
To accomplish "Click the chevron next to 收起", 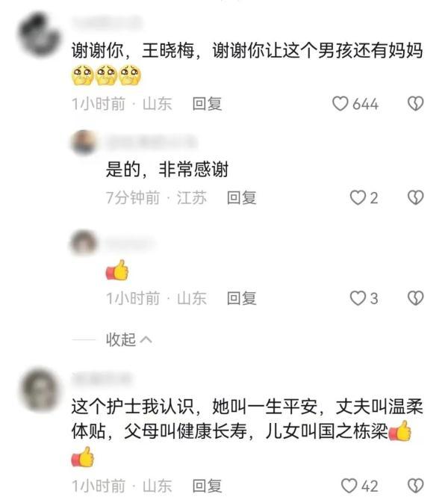I will point(146,339).
